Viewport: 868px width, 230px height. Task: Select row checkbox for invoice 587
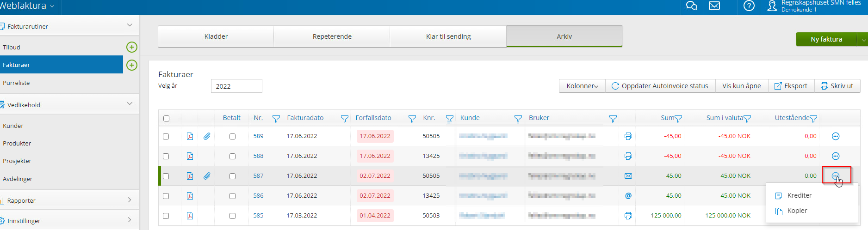point(166,176)
